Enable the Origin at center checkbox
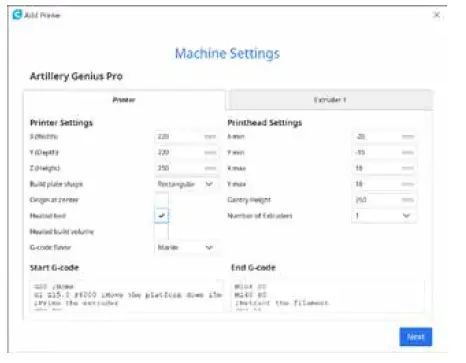The height and width of the screenshot is (363, 466). [161, 200]
